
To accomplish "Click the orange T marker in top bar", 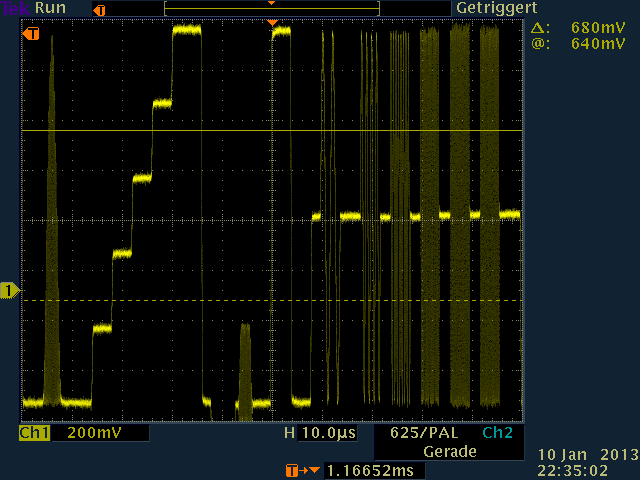I will [97, 9].
